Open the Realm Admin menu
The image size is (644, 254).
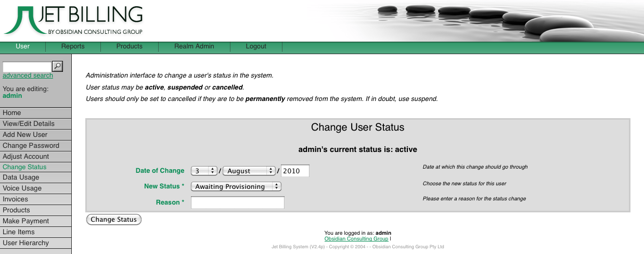[x=194, y=46]
